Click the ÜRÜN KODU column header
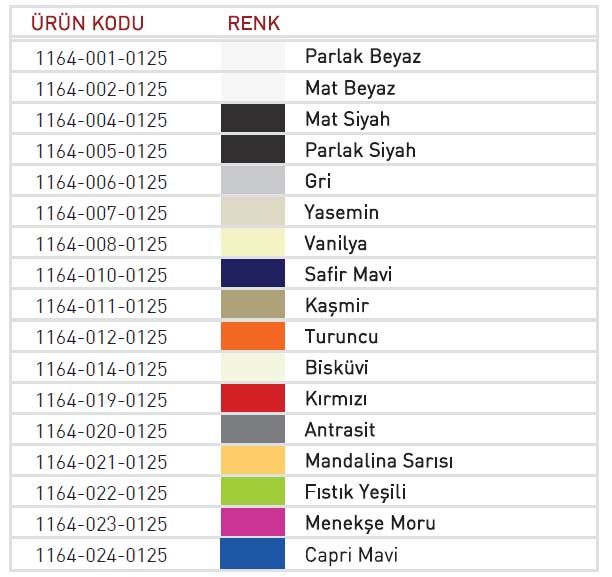The image size is (612, 577). tap(88, 22)
